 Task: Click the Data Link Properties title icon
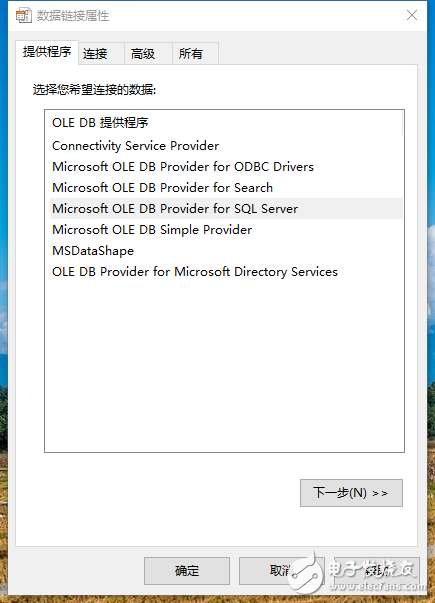click(x=23, y=15)
